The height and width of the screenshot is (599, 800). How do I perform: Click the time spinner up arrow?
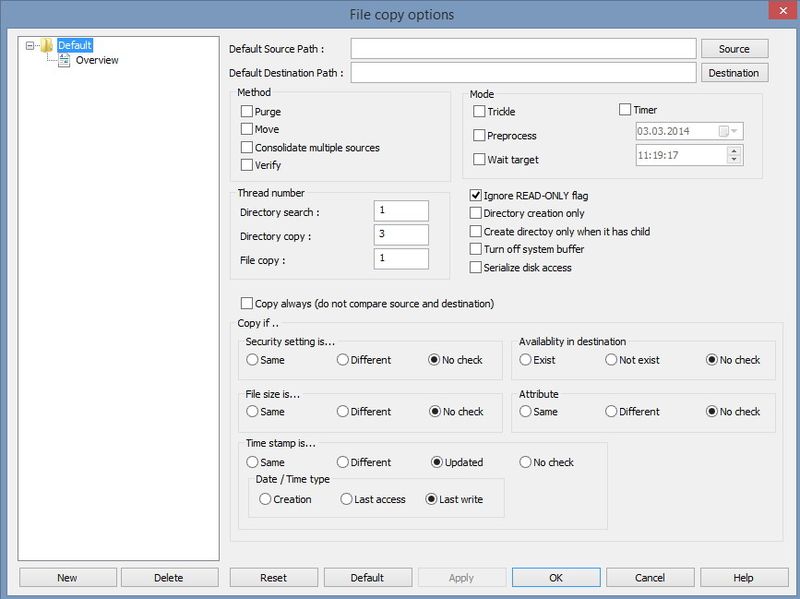point(735,151)
